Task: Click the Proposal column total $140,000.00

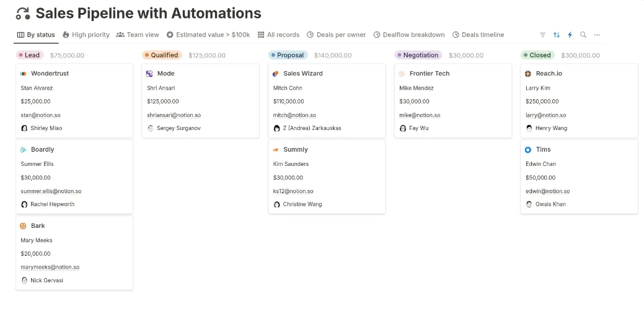Action: point(333,55)
